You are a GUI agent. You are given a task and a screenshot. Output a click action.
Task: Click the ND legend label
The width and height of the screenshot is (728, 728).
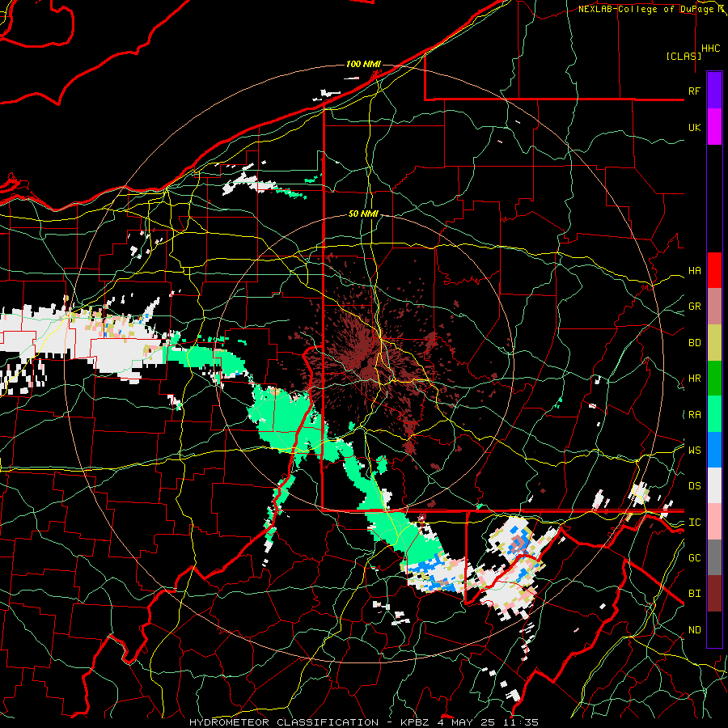[694, 630]
